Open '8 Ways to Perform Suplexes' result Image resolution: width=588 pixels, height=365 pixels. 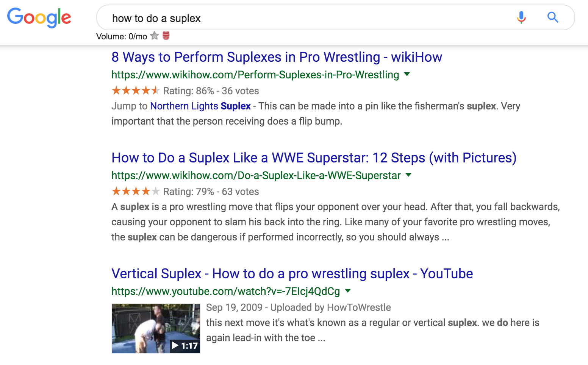[277, 57]
